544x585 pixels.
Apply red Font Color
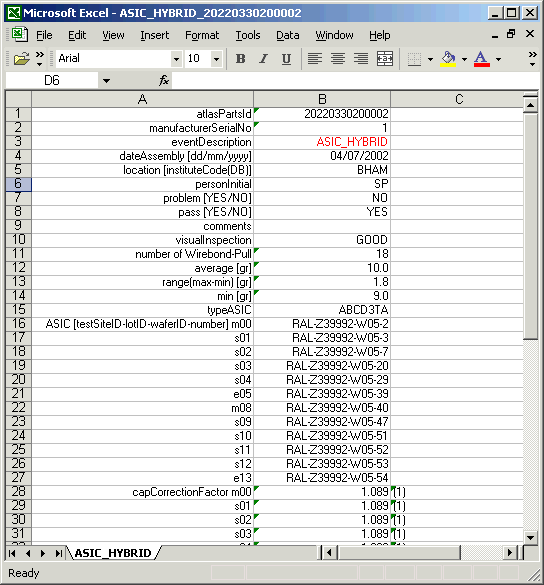click(482, 59)
